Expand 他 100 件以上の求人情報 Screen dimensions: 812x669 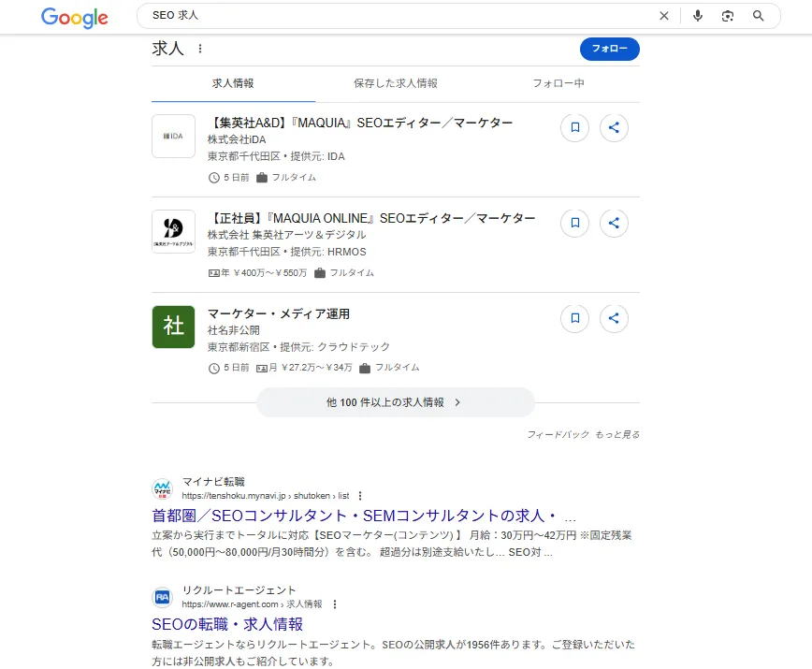click(395, 402)
